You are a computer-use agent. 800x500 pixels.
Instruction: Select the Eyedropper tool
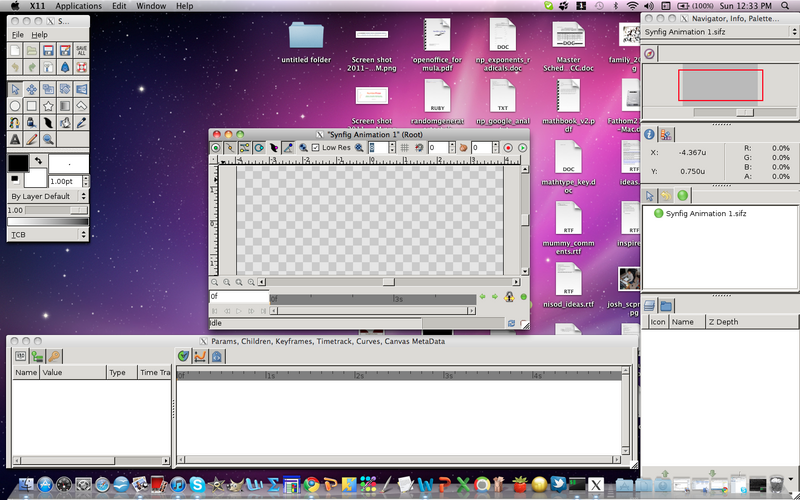point(81,122)
